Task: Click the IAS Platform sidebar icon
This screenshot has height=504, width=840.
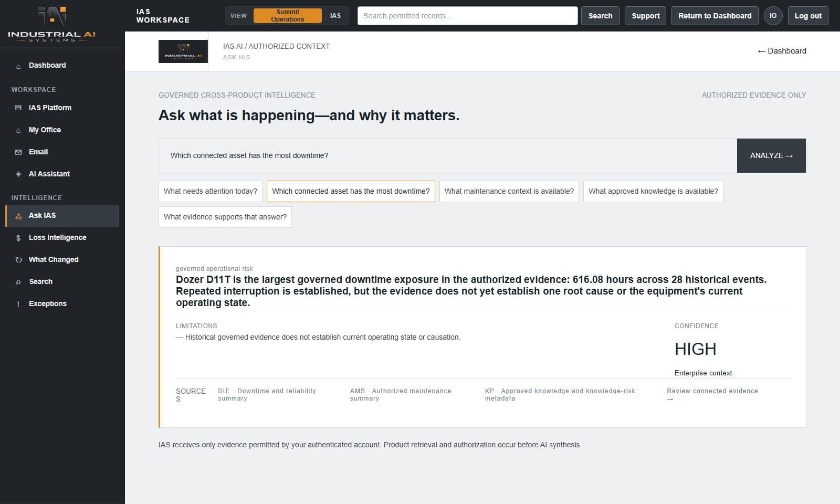Action: 18,108
